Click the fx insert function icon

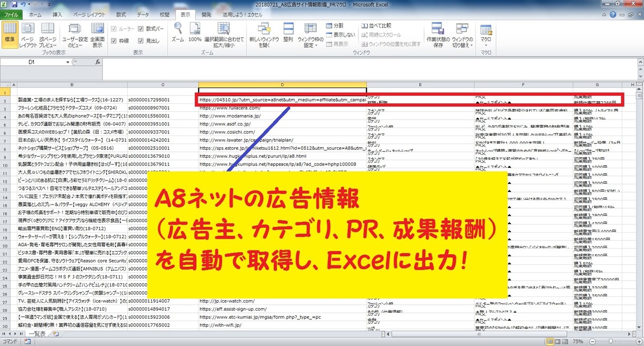(98, 62)
